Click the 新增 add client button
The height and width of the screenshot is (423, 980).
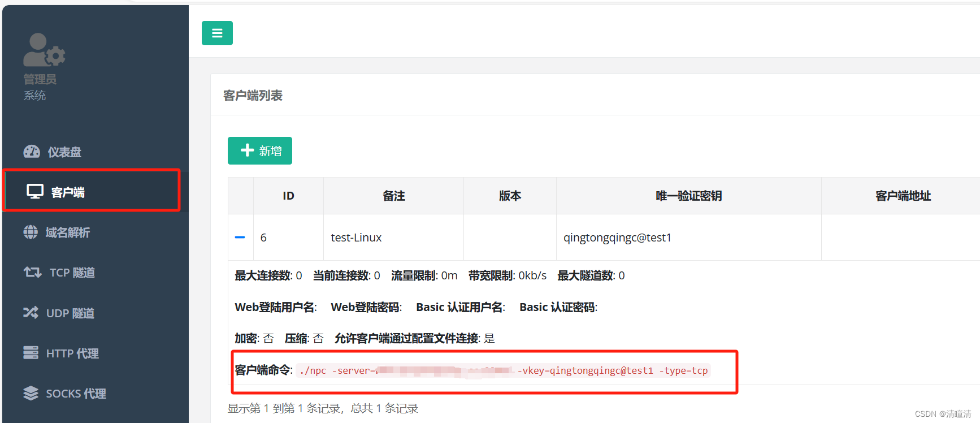(260, 150)
